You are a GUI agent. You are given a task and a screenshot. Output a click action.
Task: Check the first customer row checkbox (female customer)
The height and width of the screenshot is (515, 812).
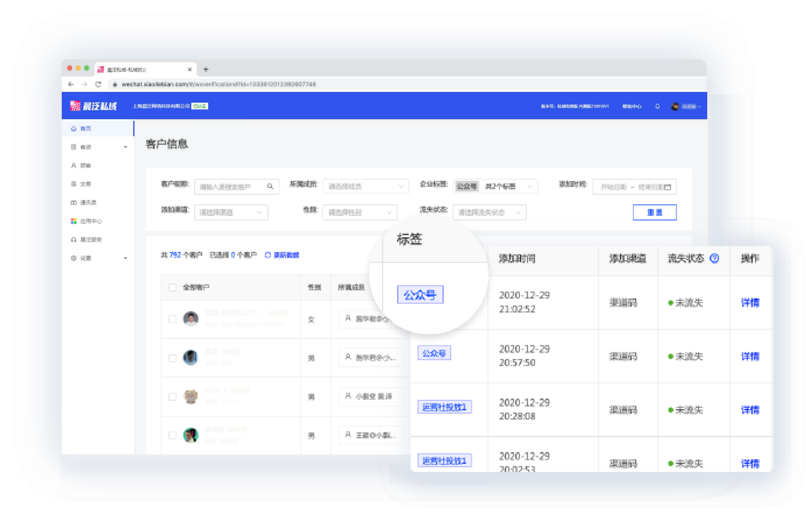point(172,319)
